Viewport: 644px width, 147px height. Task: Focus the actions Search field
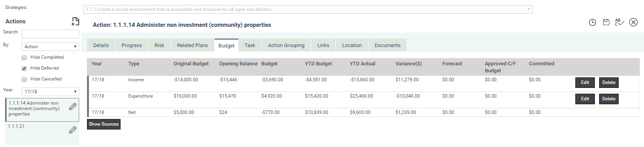(x=50, y=34)
